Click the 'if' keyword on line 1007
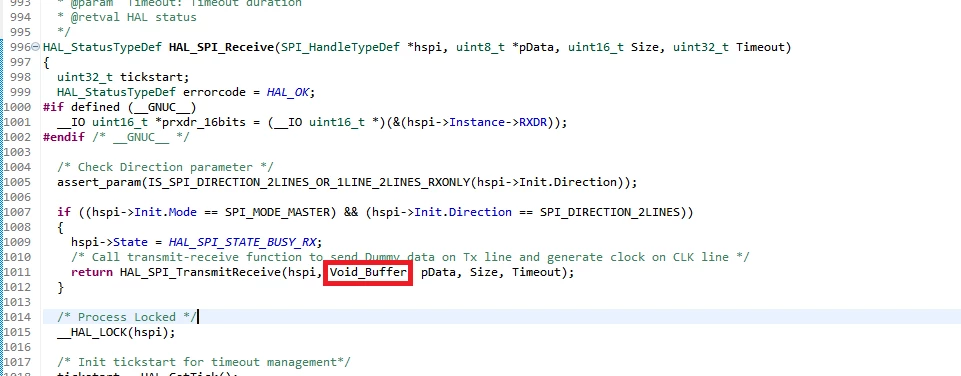This screenshot has width=961, height=376. (x=64, y=212)
